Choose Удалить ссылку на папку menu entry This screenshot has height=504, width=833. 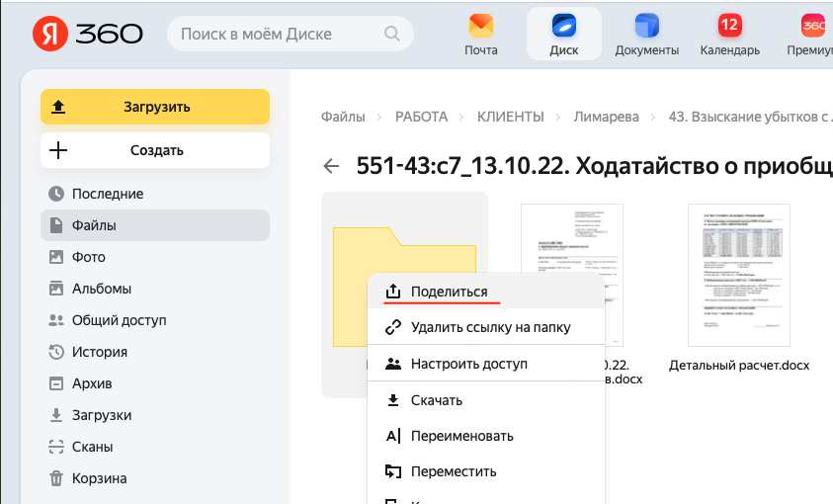point(486,327)
